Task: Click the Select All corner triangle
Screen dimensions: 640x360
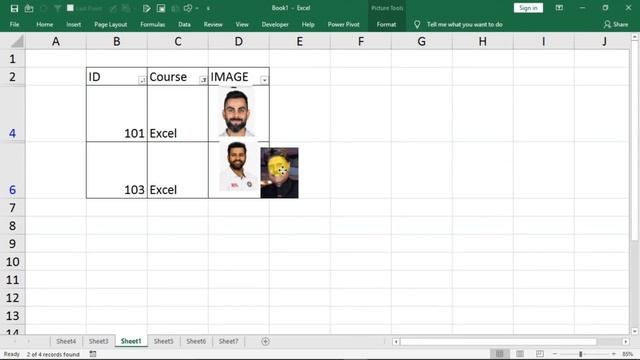Action: tap(17, 41)
